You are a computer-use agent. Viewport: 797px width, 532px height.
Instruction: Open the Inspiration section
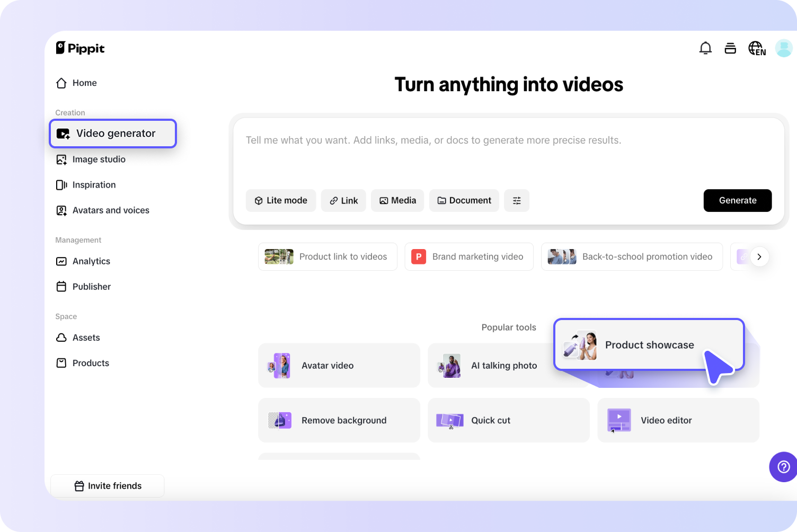[x=94, y=184]
